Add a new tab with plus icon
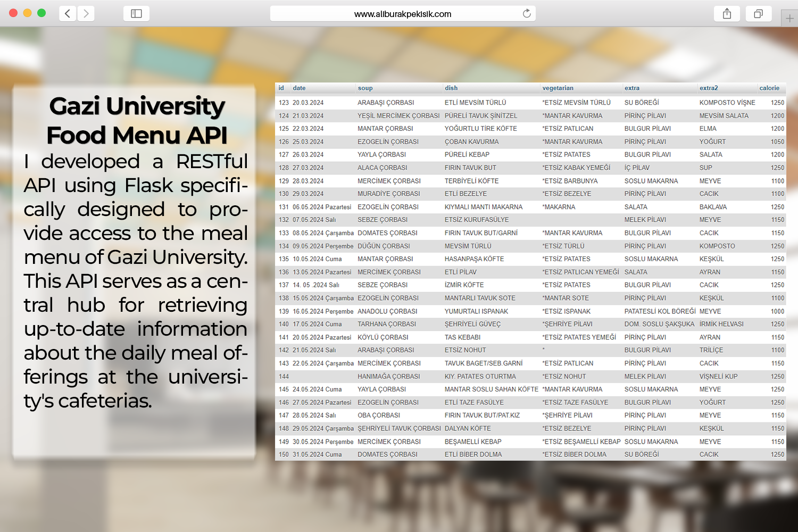Viewport: 798px width, 532px height. click(x=789, y=18)
